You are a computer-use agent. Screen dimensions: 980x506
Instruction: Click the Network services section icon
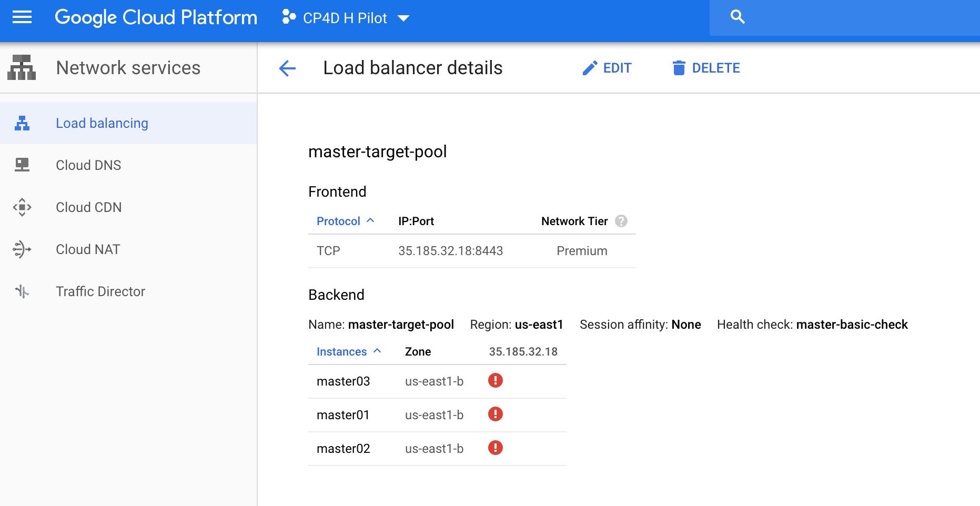22,68
